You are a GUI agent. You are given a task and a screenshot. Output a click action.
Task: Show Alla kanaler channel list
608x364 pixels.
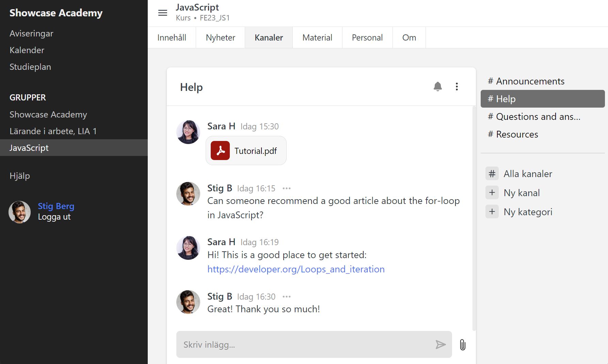pyautogui.click(x=528, y=173)
